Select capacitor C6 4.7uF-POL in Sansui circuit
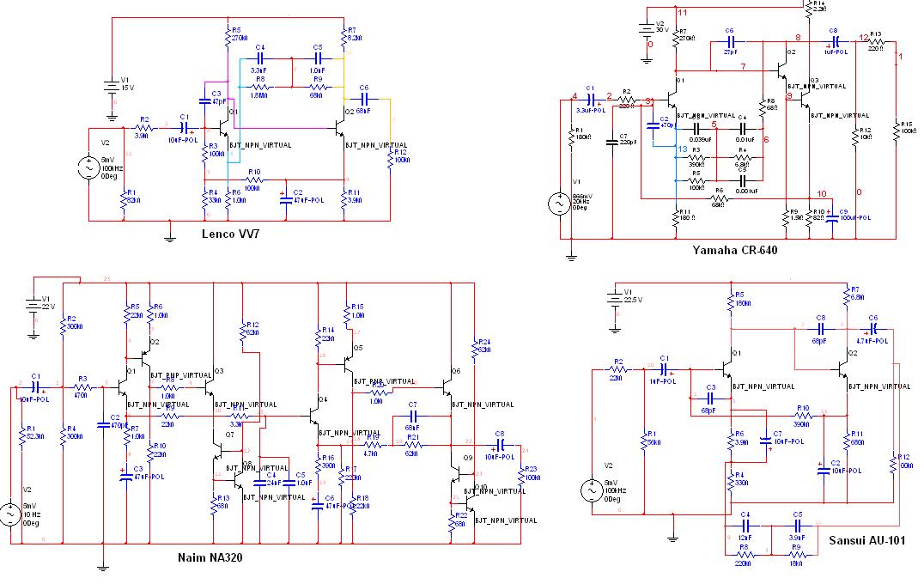 tap(874, 329)
